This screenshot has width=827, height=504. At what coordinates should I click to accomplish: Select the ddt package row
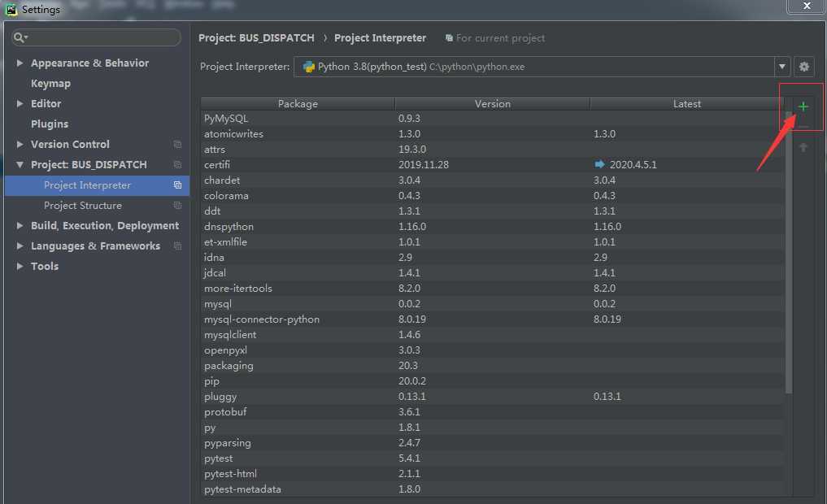pos(492,211)
